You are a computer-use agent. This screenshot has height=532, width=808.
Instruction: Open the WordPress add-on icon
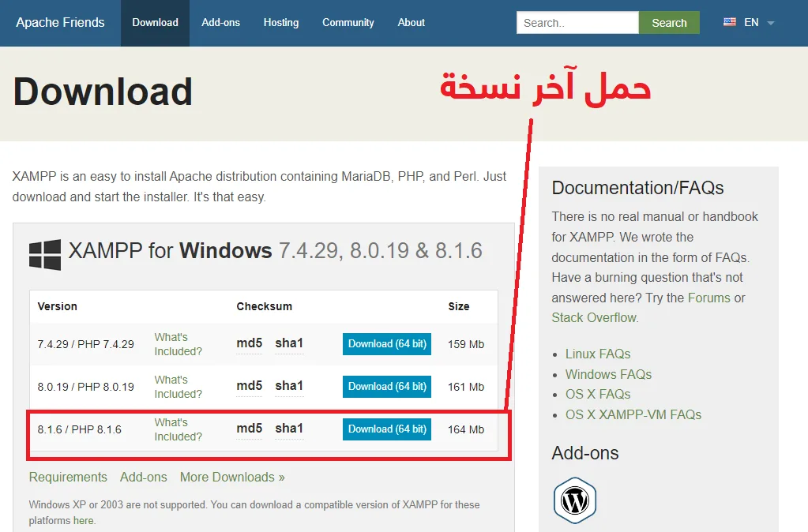click(x=574, y=500)
